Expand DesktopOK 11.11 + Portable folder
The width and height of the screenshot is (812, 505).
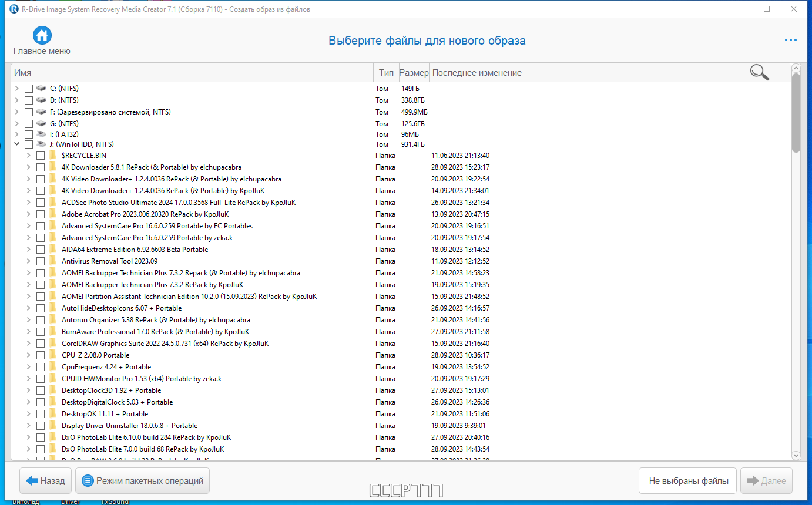(28, 413)
